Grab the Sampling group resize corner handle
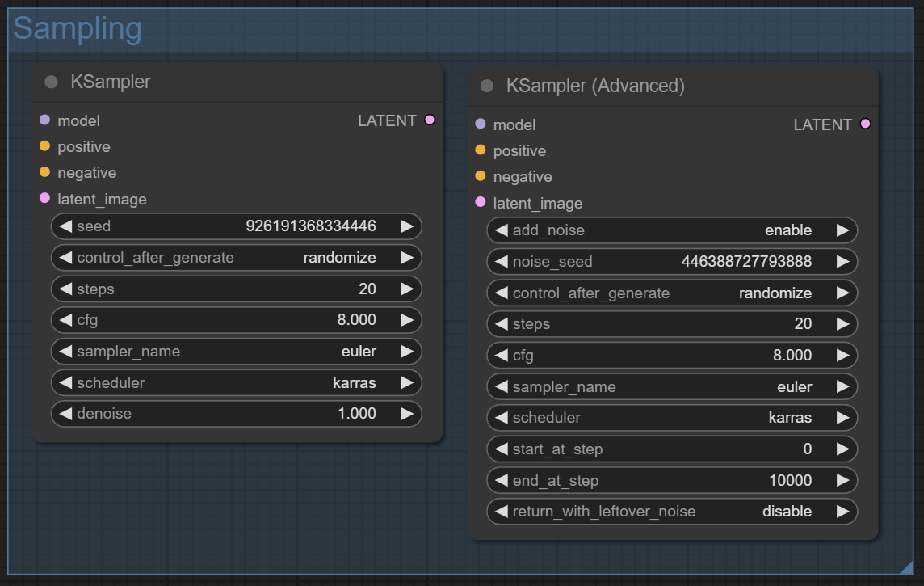 (x=907, y=567)
